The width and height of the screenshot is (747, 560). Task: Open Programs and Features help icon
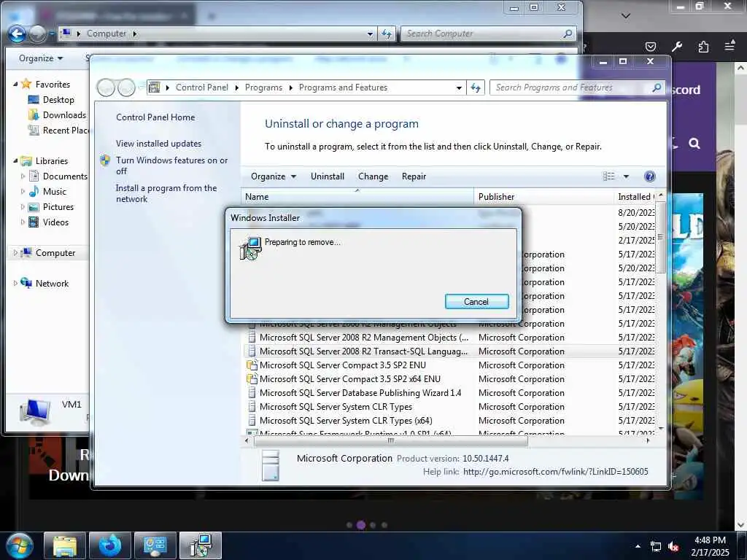649,176
